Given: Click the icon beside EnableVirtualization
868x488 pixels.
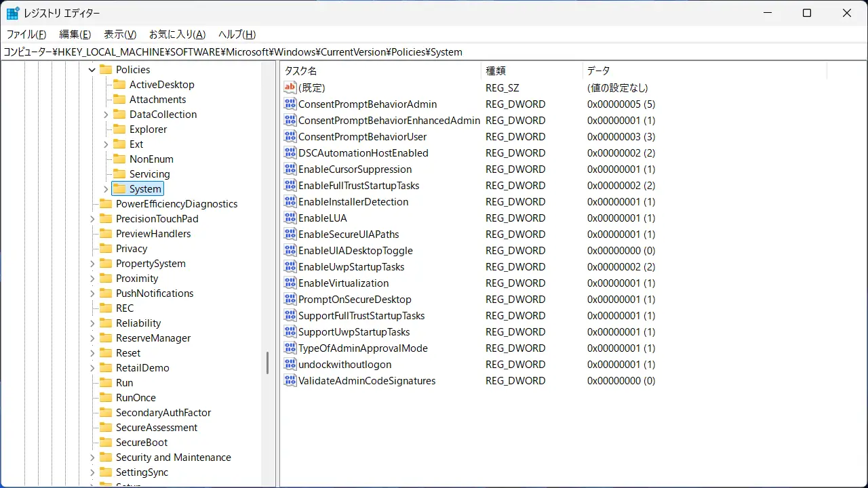Looking at the screenshot, I should tap(290, 283).
